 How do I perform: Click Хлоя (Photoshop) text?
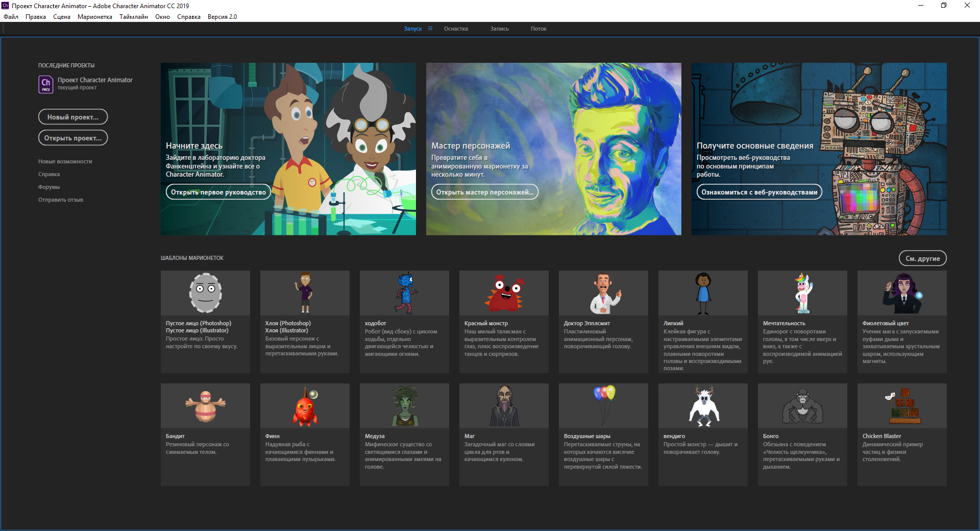288,323
